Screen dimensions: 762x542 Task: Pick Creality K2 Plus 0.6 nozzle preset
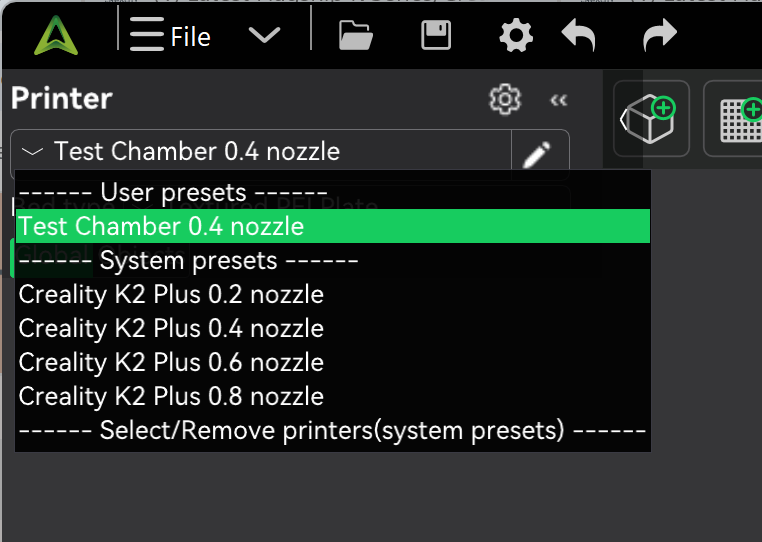[x=333, y=363]
